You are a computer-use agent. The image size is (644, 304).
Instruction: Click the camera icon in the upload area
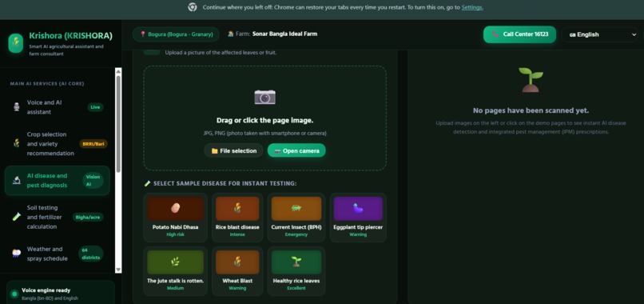click(x=265, y=98)
